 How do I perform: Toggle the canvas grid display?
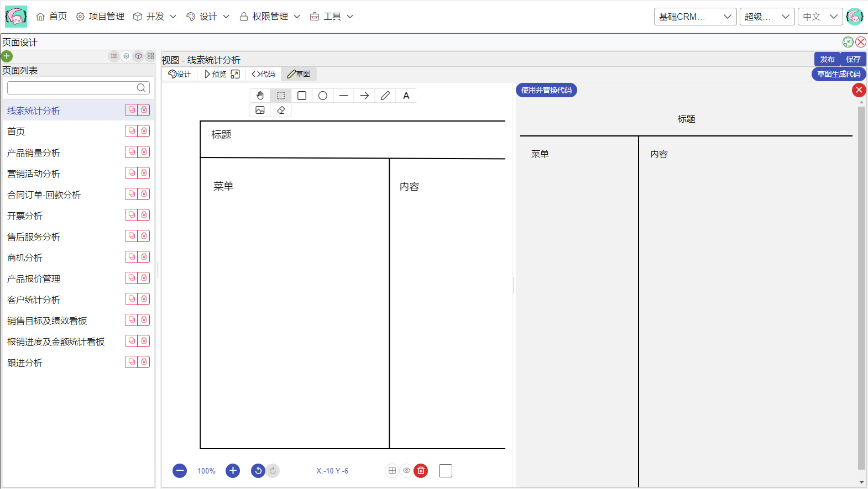[392, 471]
